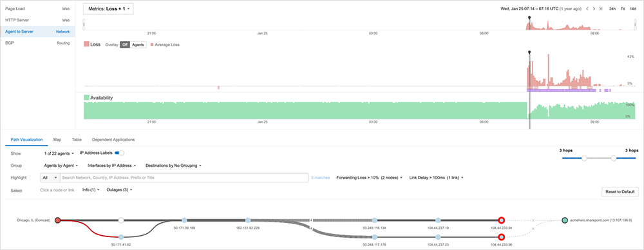Screen dimensions: 644x250
Task: Click right handle of hops slider
Action: pyautogui.click(x=614, y=158)
